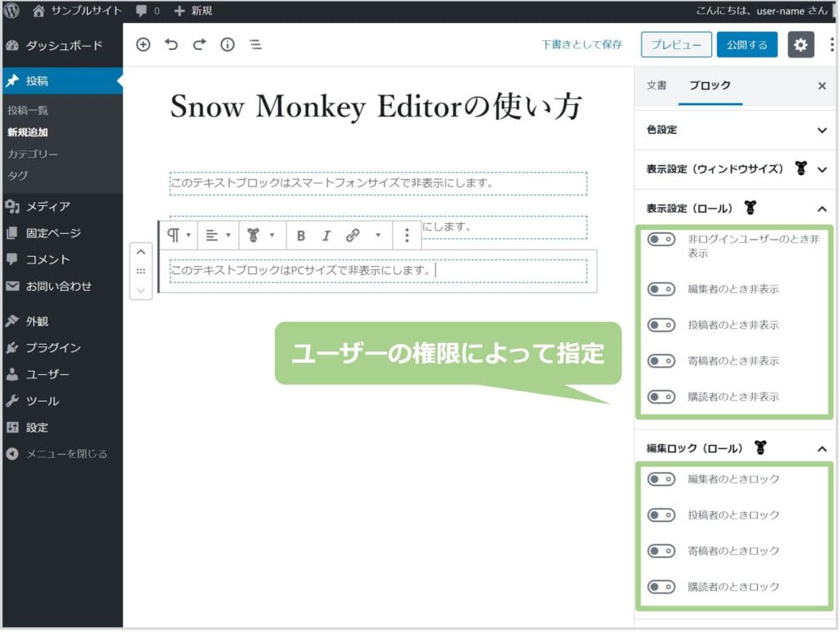Collapse sidebar with メニューを閉じる
The height and width of the screenshot is (632, 840).
[x=62, y=454]
